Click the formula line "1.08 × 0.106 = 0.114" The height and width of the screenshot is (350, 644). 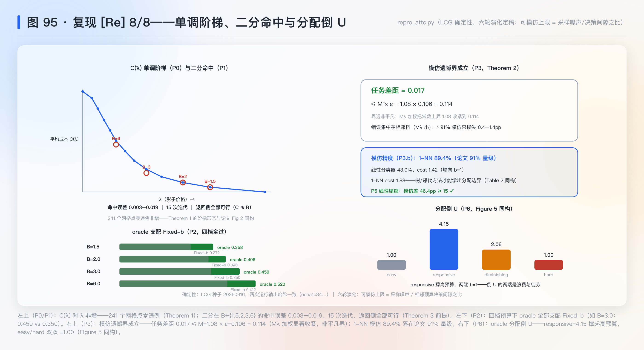426,104
